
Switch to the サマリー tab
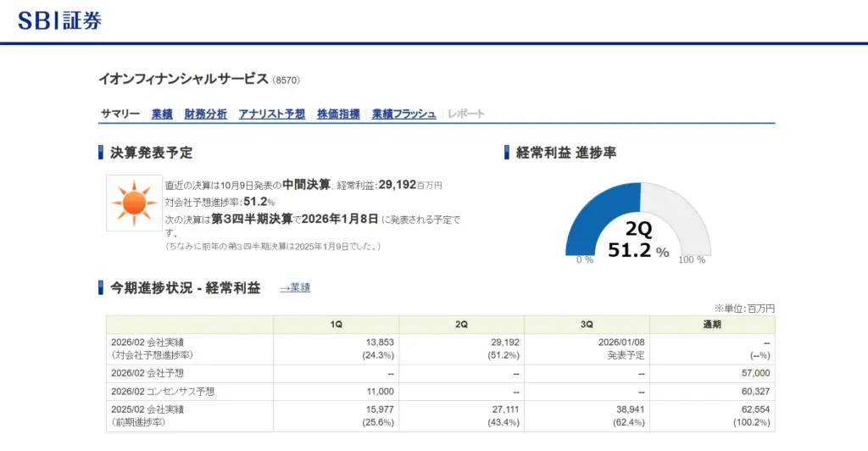pyautogui.click(x=120, y=114)
